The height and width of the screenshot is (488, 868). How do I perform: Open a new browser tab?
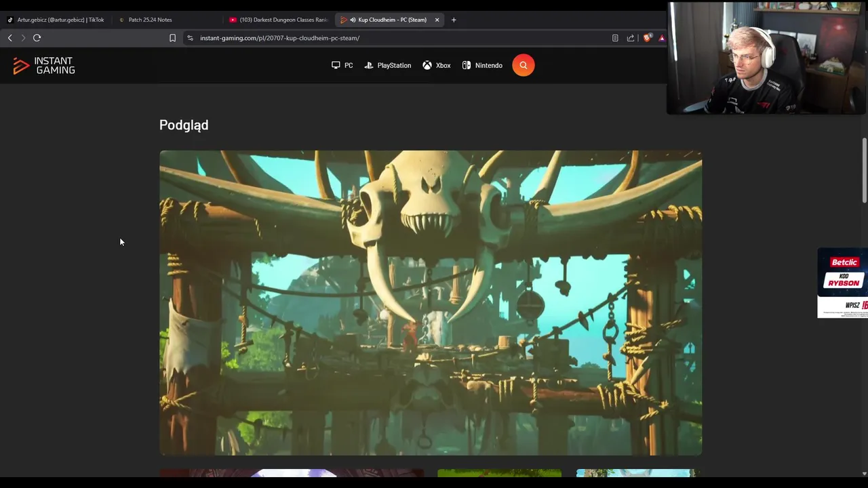tap(454, 20)
